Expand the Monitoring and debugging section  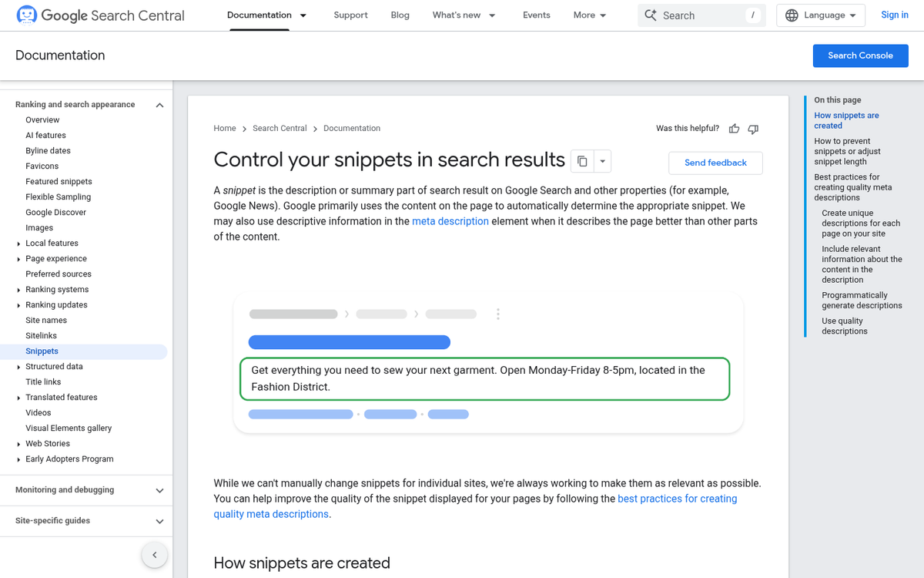click(159, 490)
